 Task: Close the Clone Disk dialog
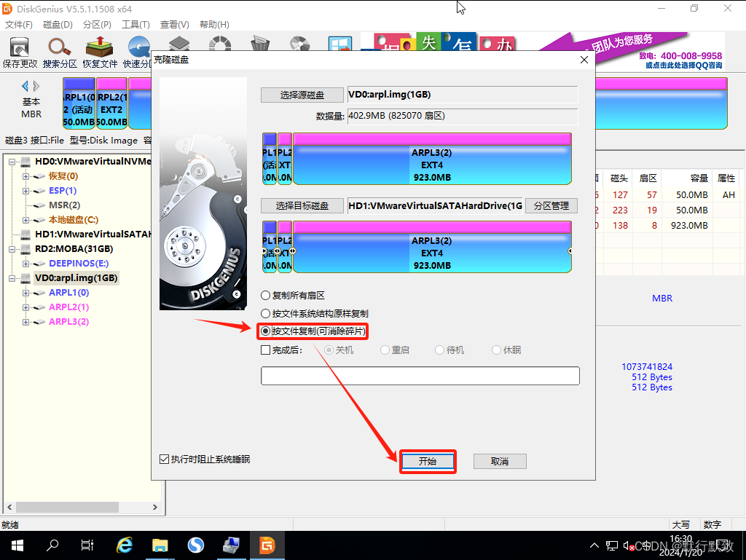click(x=584, y=60)
